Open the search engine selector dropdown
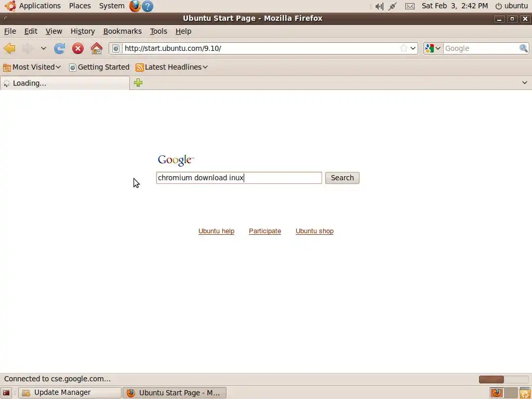532x399 pixels. pyautogui.click(x=433, y=48)
